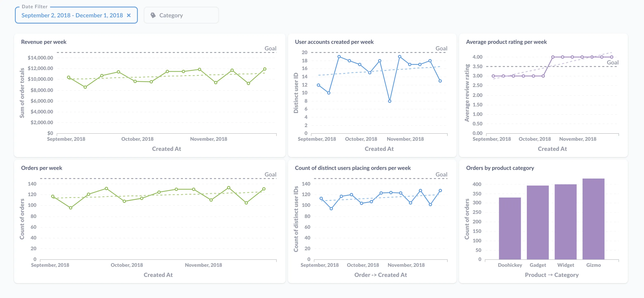Open the Orders per week chart title
This screenshot has width=644, height=298.
coord(42,168)
